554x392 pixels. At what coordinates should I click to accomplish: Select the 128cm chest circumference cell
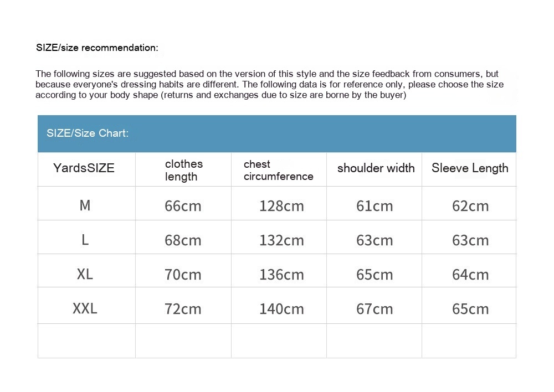pyautogui.click(x=281, y=206)
